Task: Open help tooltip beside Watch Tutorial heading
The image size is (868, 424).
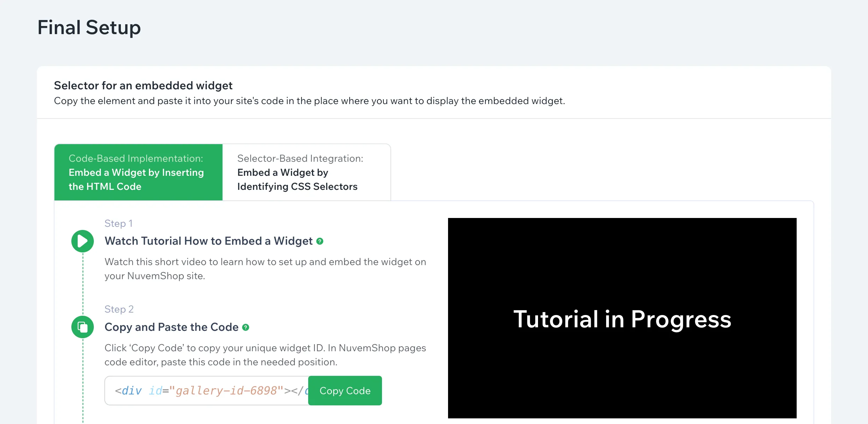Action: pyautogui.click(x=319, y=241)
